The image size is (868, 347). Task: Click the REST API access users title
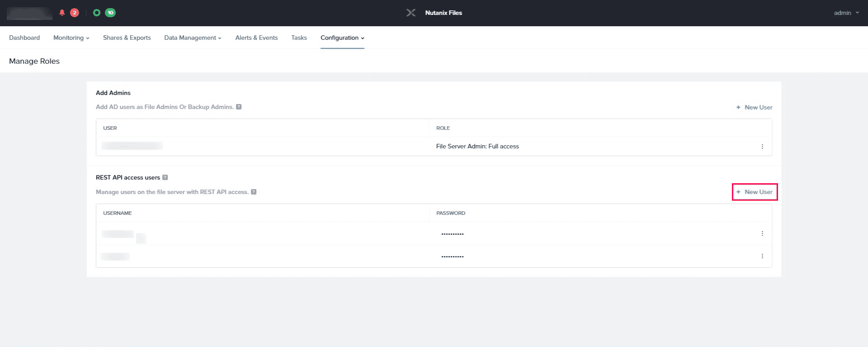128,177
